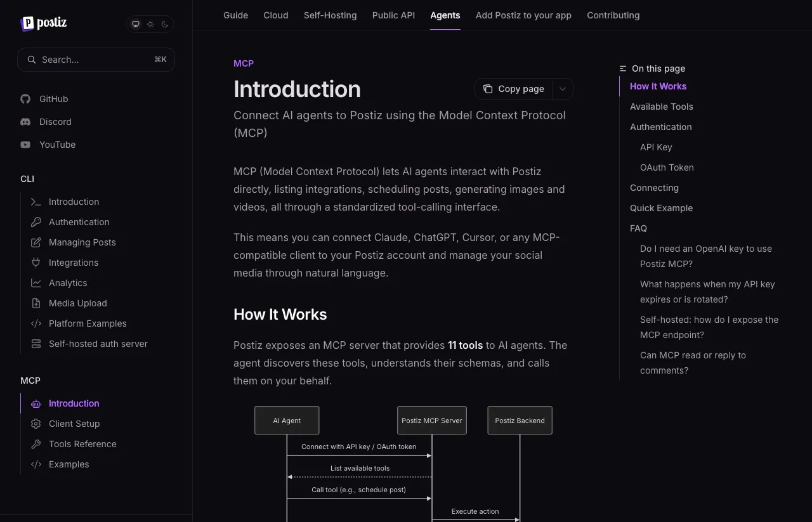
Task: Open 'Can MCP read or reply' link
Action: [693, 363]
